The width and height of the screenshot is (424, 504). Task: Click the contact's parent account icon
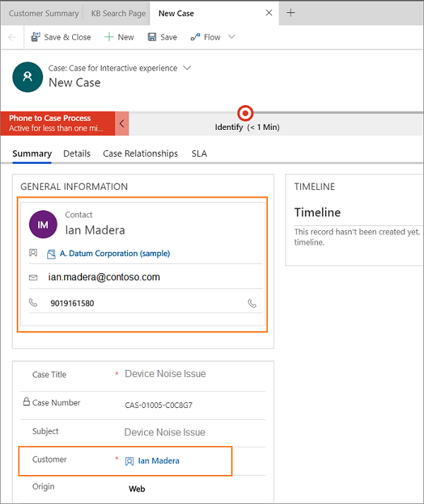(33, 253)
